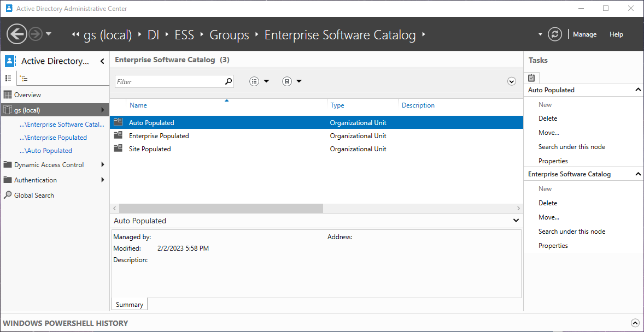The image size is (644, 332).
Task: Navigate to the Groups breadcrumb
Action: click(229, 35)
